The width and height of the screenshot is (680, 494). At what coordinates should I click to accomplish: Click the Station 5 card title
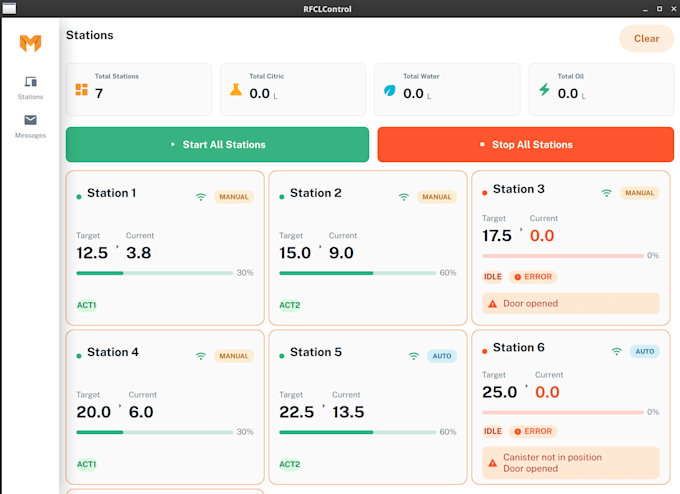(x=316, y=352)
